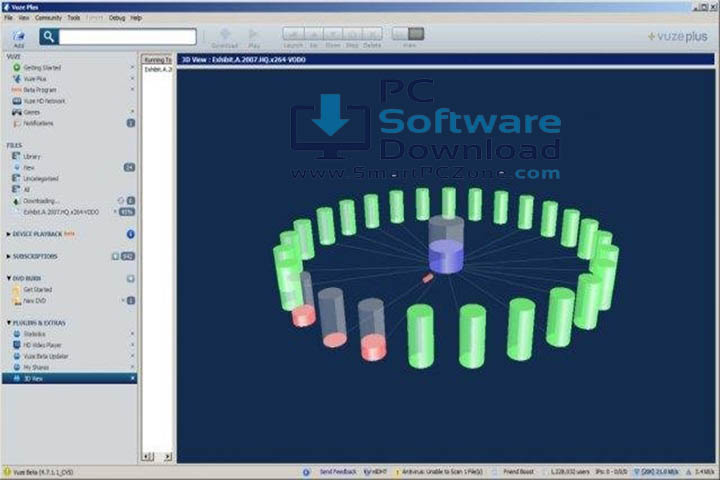This screenshot has height=480, width=720.
Task: Open Getting Started in sidebar
Action: (42, 68)
